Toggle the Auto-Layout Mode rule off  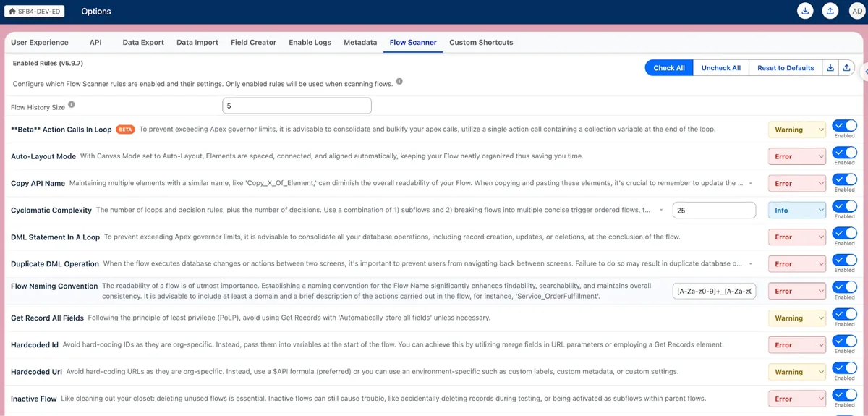pos(844,153)
